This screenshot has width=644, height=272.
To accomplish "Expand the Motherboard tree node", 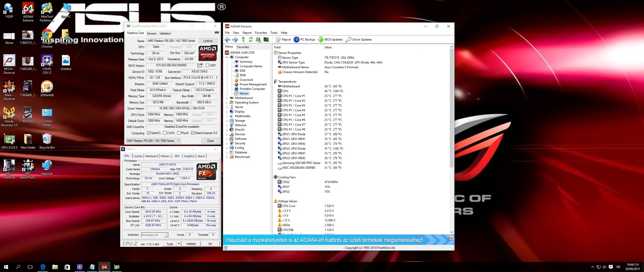I will coord(227,98).
